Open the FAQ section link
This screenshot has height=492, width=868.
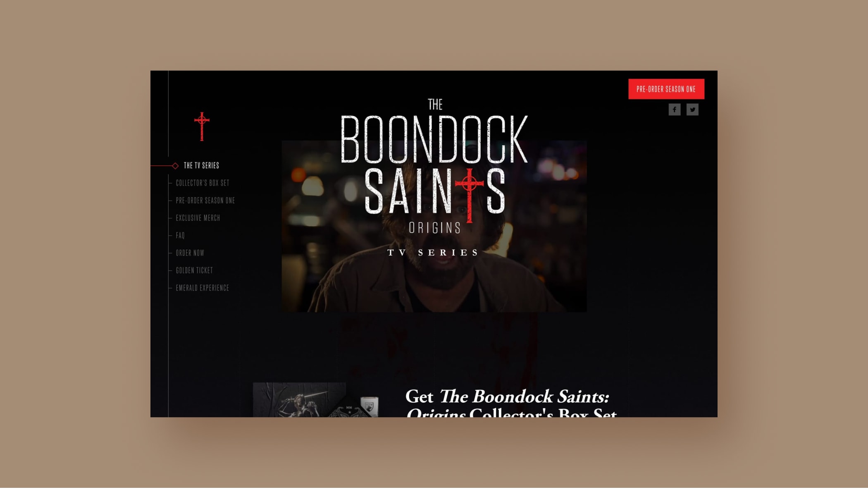click(x=180, y=235)
